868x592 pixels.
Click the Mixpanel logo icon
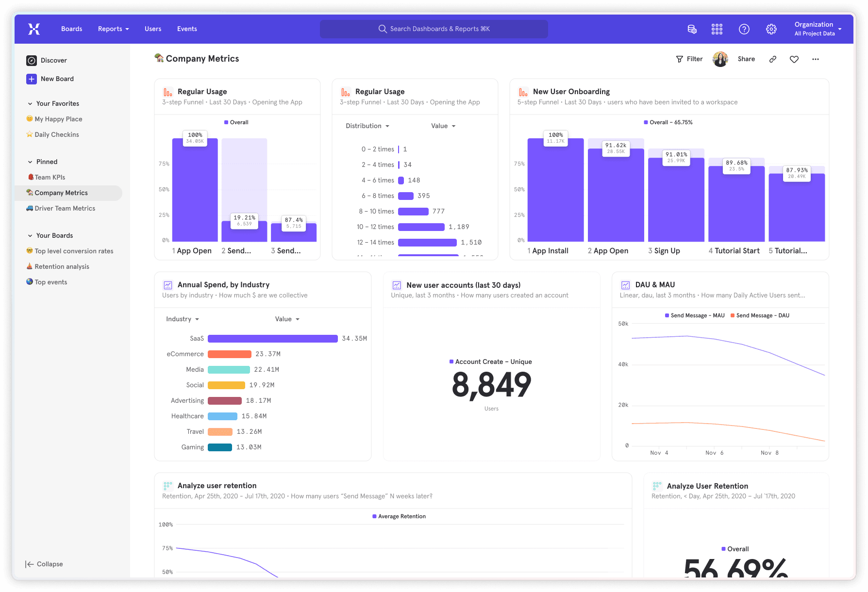[x=34, y=29]
